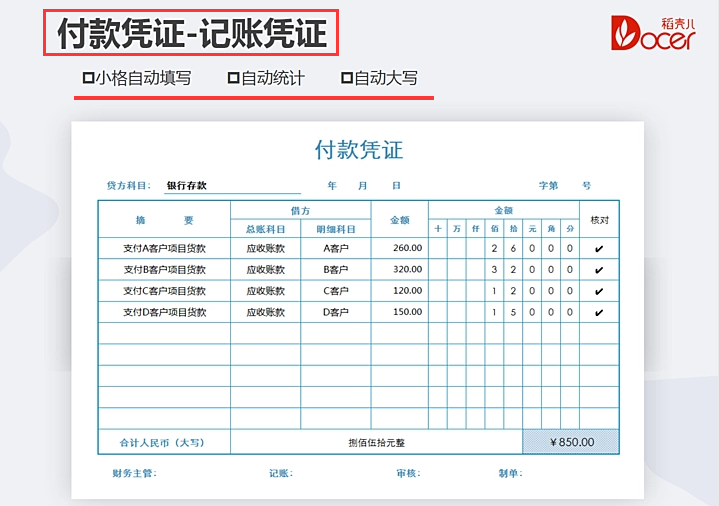Screen dimensions: 719x506
Task: Click the 字第 label
Action: 548,185
